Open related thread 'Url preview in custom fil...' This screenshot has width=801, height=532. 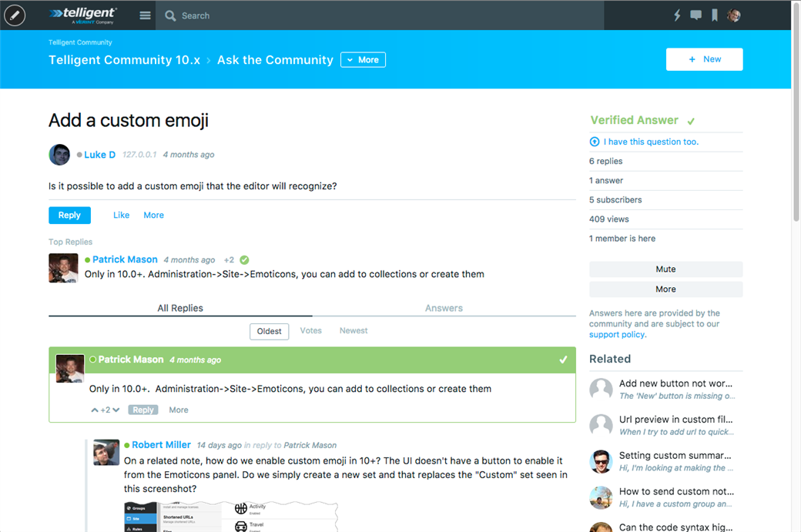tap(675, 420)
